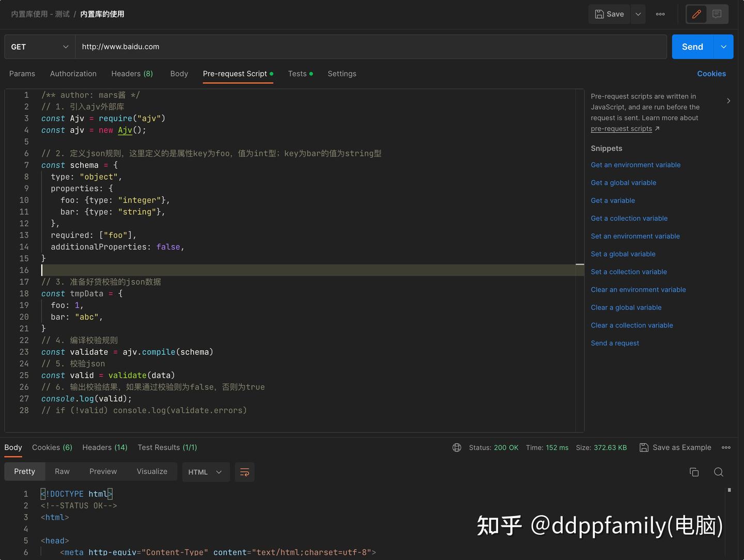Switch to the Tests tab
Viewport: 744px width, 560px height.
click(300, 74)
